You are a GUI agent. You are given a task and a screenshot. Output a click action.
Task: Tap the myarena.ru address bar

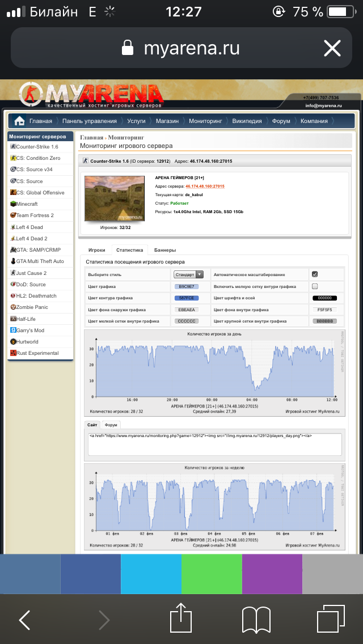coord(181,49)
